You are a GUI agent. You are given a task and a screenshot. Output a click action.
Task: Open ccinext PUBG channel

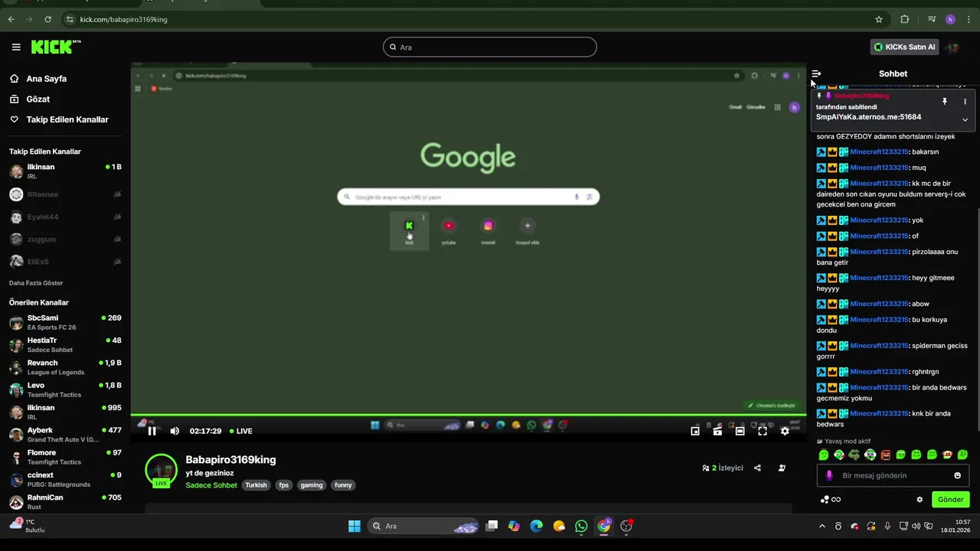pos(65,479)
